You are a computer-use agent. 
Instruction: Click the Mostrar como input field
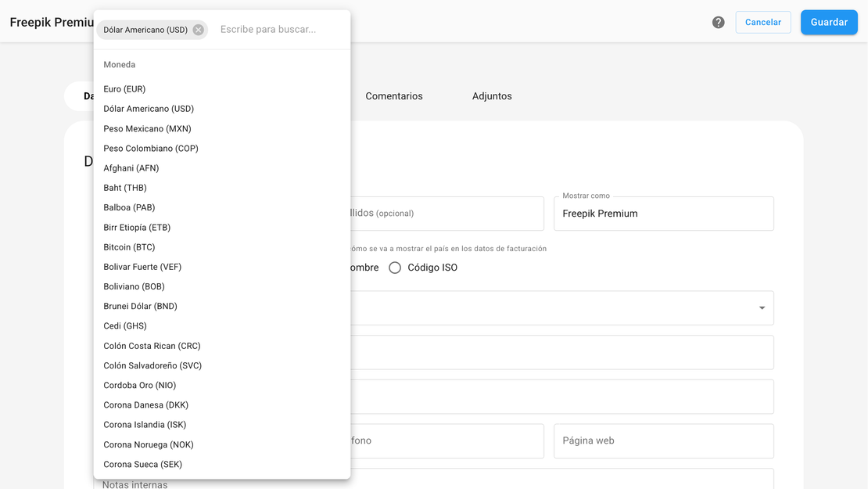pos(663,214)
